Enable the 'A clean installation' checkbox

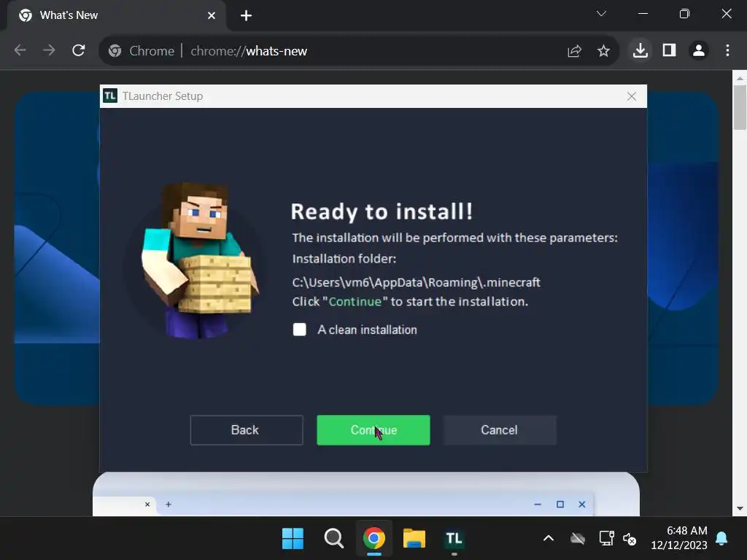click(300, 330)
